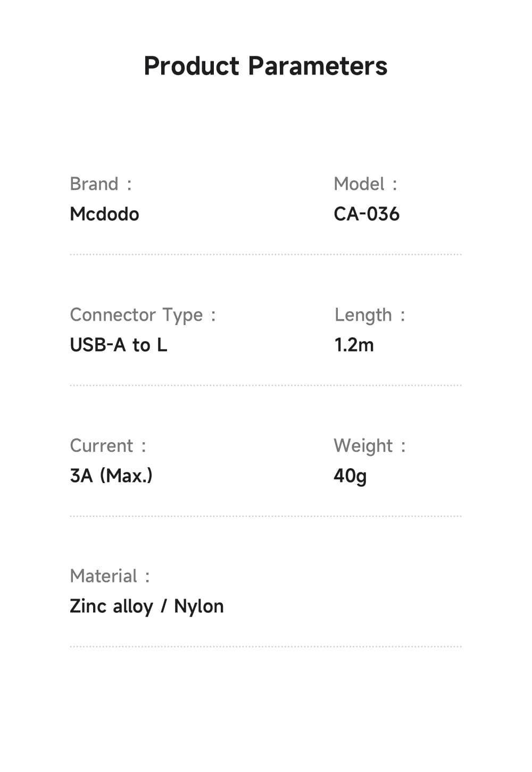Screen dimensions: 532x772
Task: Click the 40g weight value
Action: pyautogui.click(x=350, y=475)
